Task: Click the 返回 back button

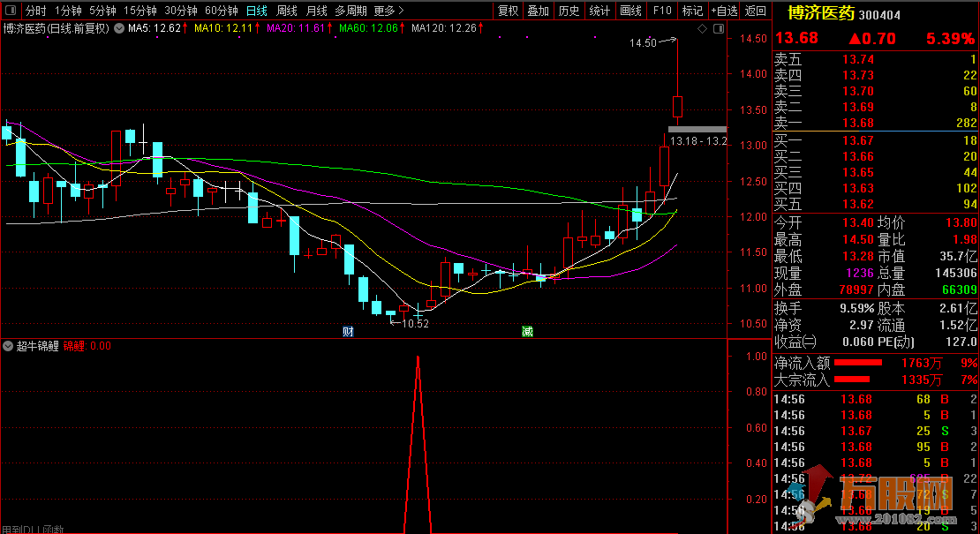Action: (x=756, y=11)
